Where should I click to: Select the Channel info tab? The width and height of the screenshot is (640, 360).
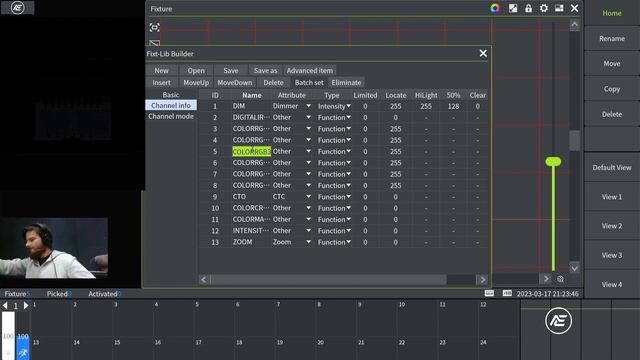[171, 105]
